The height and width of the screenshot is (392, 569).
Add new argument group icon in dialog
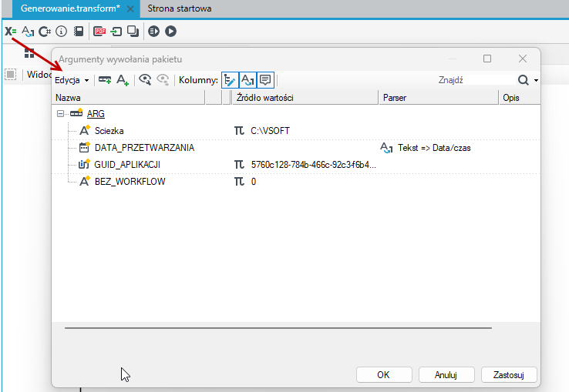(105, 80)
